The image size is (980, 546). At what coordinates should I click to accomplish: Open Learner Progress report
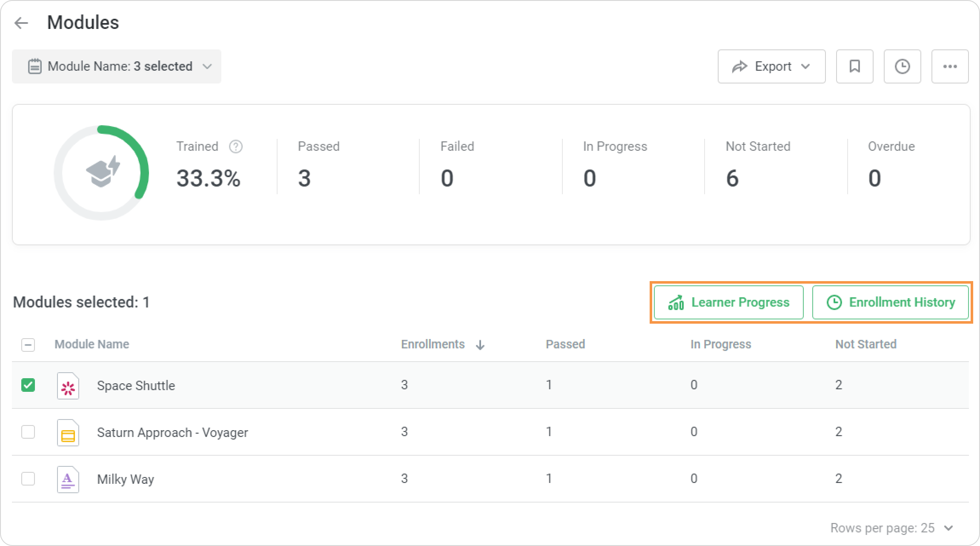pyautogui.click(x=728, y=302)
